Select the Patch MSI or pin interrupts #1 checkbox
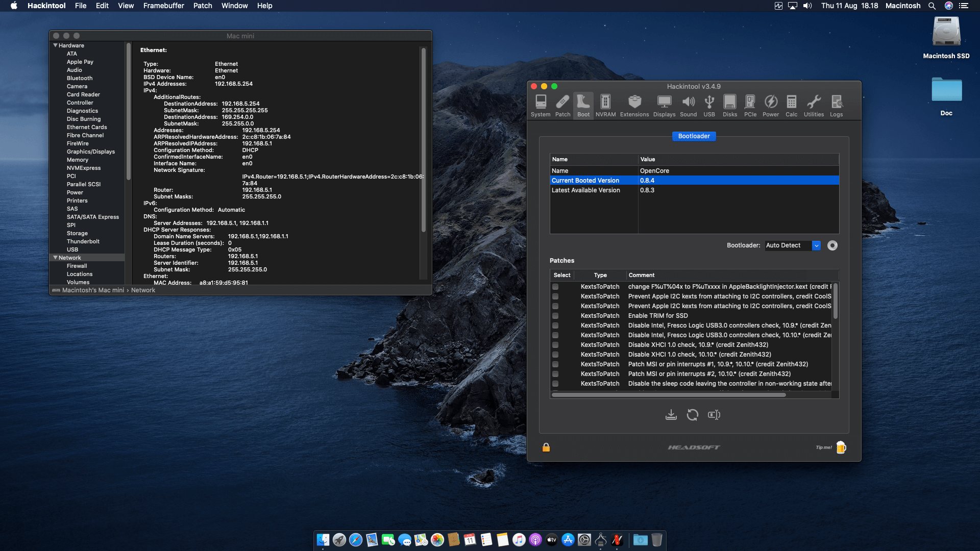 [x=555, y=364]
